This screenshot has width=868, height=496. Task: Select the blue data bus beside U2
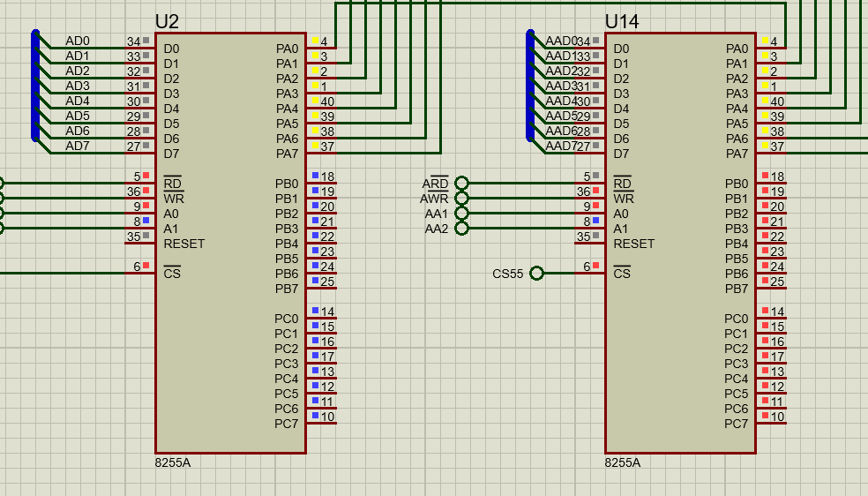[35, 86]
